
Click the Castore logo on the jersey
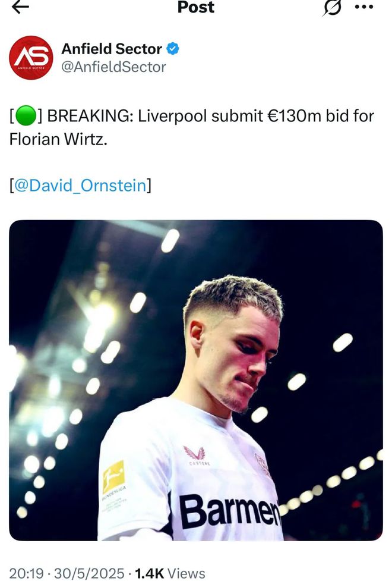(x=194, y=455)
